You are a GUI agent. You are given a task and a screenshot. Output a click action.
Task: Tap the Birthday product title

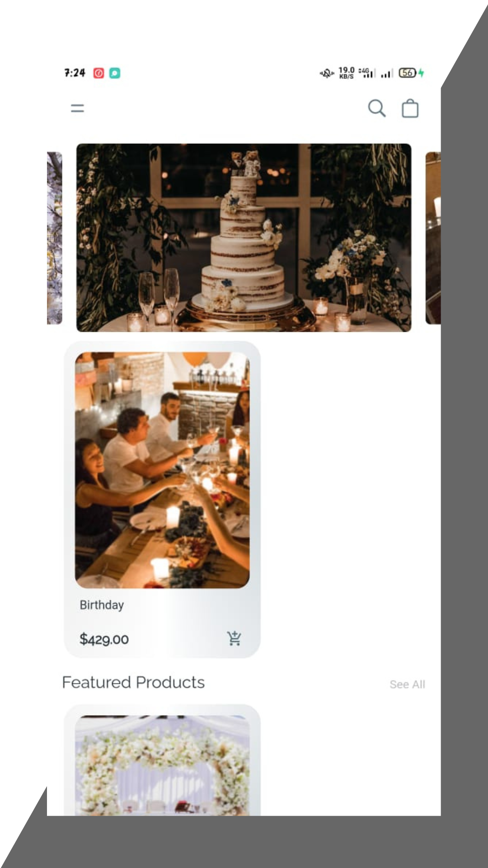click(102, 605)
